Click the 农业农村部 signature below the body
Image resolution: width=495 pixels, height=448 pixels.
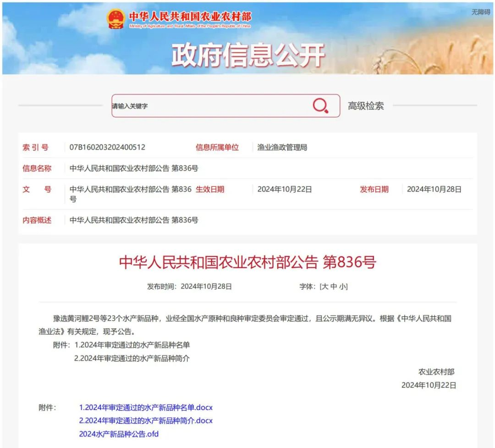(x=436, y=372)
